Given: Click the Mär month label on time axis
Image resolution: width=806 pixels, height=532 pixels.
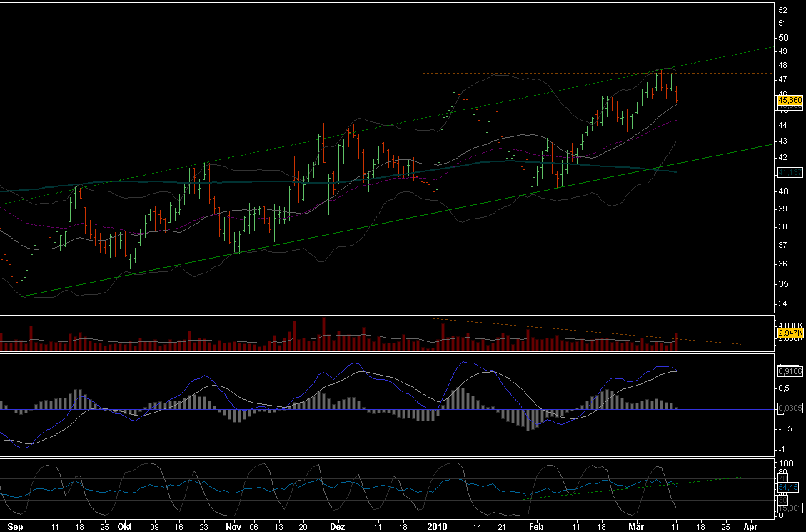Looking at the screenshot, I should (636, 527).
